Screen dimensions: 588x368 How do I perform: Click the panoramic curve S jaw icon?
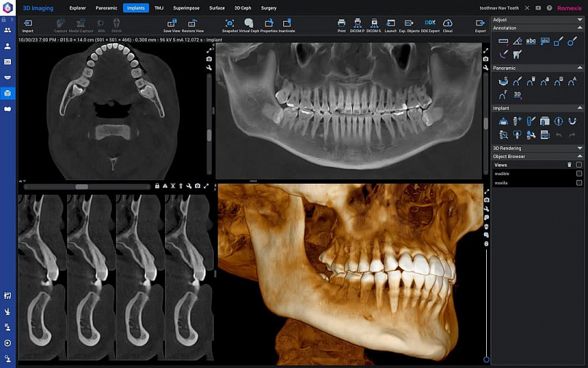[504, 81]
